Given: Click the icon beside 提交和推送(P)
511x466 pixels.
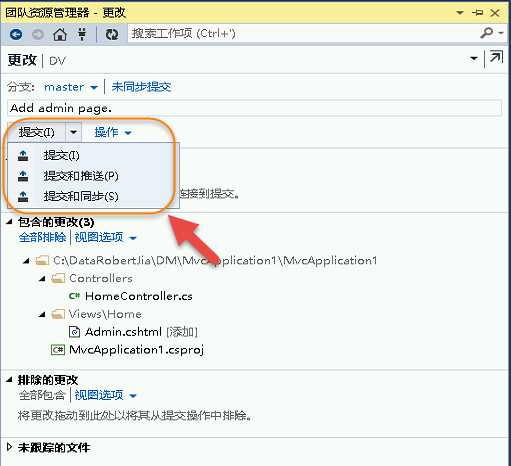Looking at the screenshot, I should tap(23, 176).
